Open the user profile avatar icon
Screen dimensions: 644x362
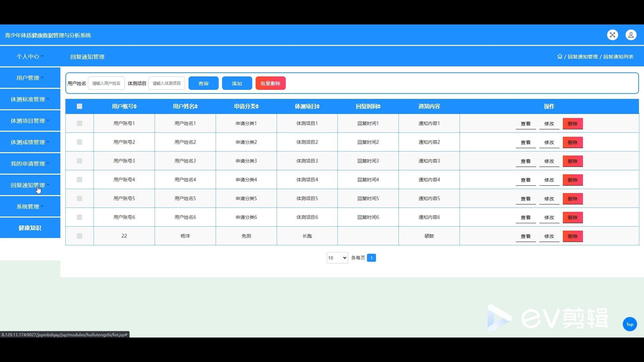(x=631, y=35)
